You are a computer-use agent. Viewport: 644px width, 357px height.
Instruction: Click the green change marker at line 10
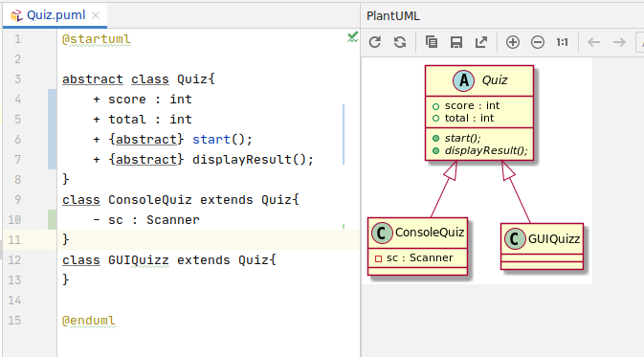click(x=53, y=220)
